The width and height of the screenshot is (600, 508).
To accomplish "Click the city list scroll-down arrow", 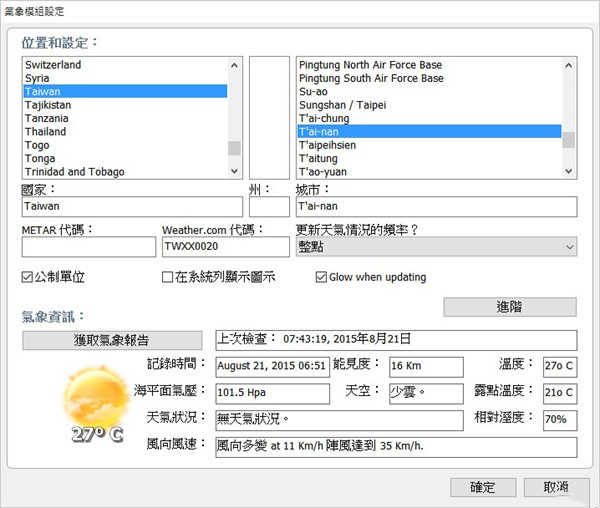I will pos(569,171).
